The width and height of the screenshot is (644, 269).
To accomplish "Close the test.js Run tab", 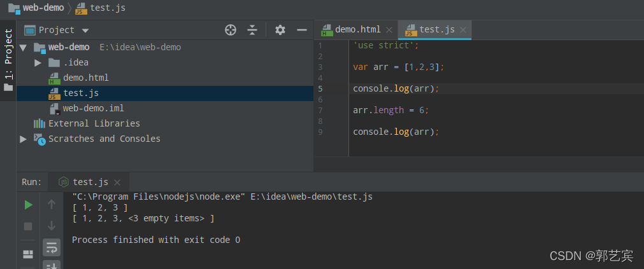I will tap(117, 183).
